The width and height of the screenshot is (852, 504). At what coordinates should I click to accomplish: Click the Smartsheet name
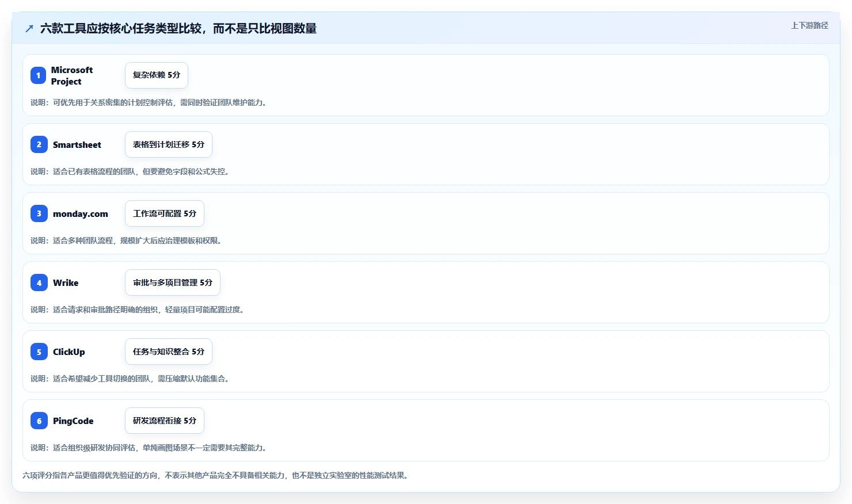click(77, 145)
